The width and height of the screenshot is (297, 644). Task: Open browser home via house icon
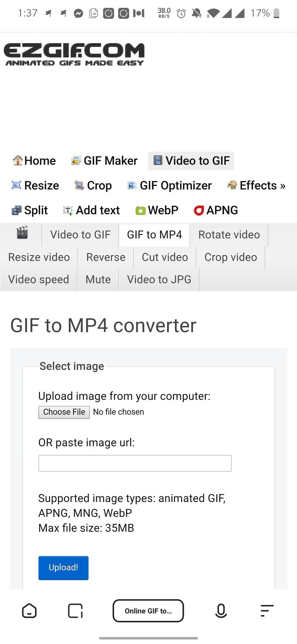(29, 611)
